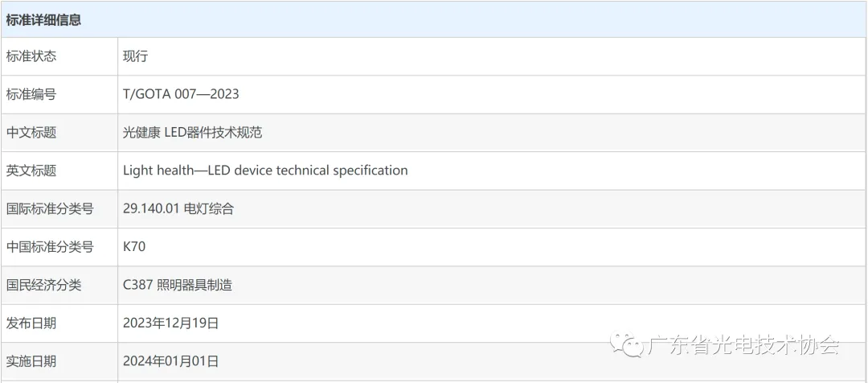
Task: Select the K70 classification value
Action: 134,247
